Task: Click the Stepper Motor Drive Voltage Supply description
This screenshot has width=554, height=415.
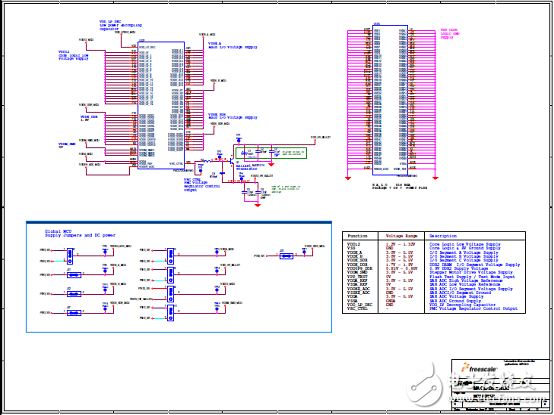Action: 471,272
